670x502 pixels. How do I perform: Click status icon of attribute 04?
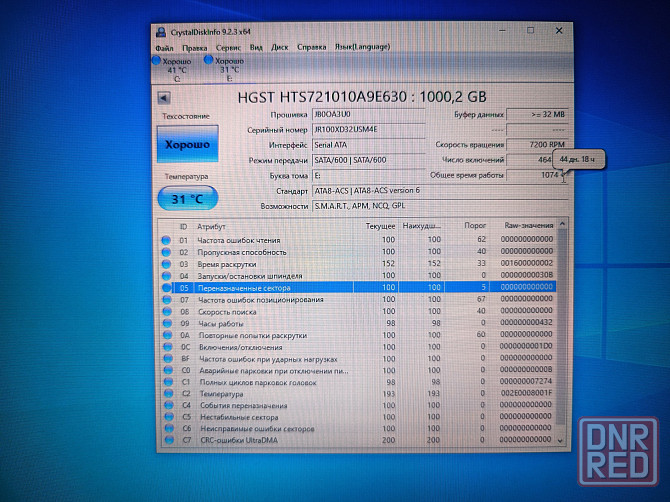coord(166,276)
